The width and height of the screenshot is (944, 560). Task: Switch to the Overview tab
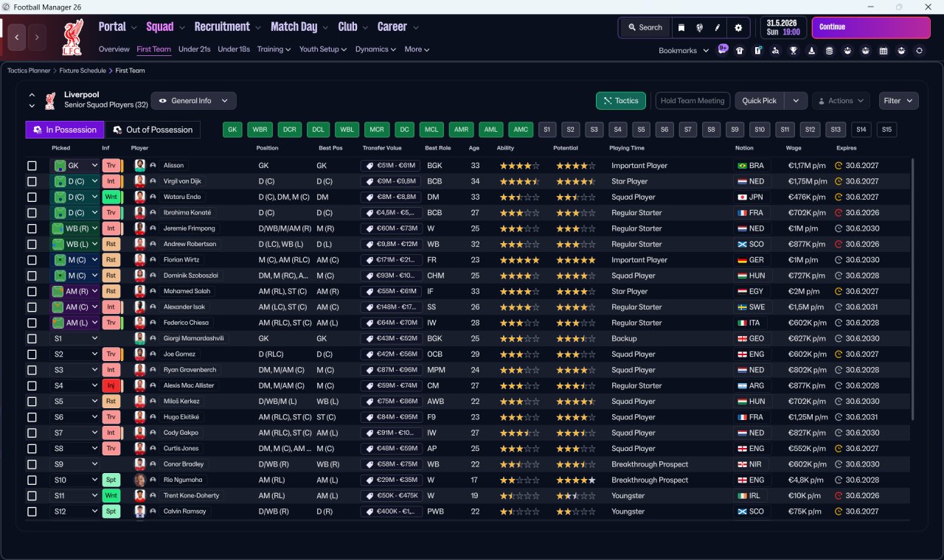(114, 49)
